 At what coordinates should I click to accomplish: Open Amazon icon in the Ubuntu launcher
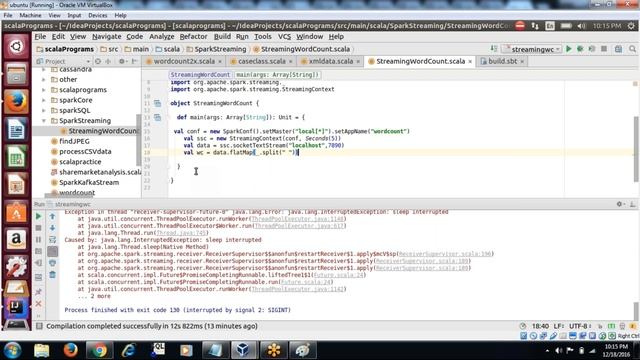click(16, 239)
